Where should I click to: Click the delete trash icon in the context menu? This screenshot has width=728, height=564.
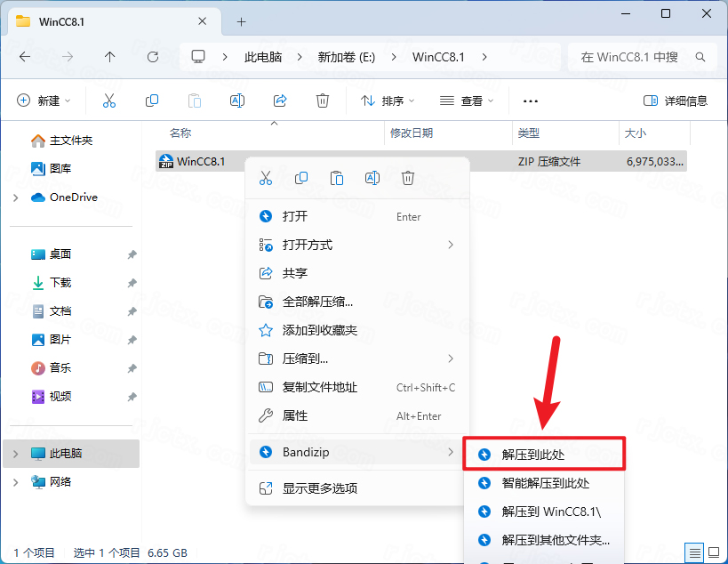point(408,178)
